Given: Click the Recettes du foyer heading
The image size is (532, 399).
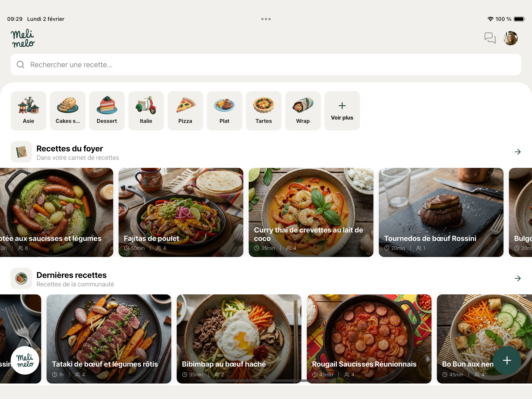Looking at the screenshot, I should 70,149.
